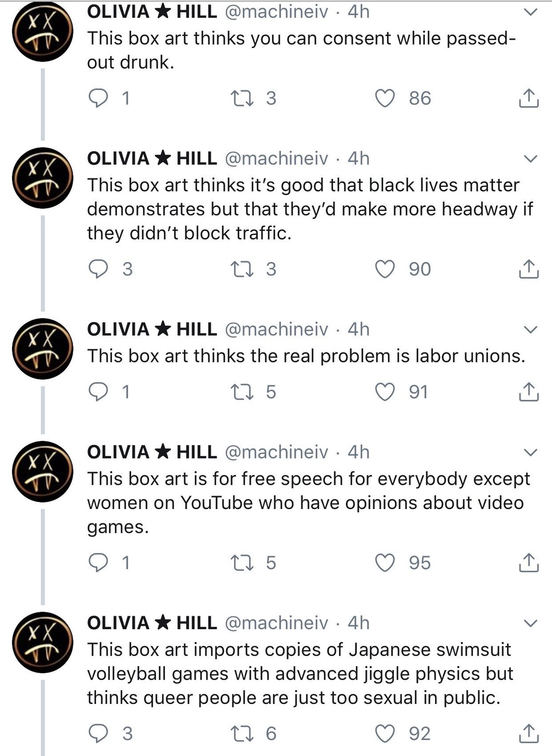Retweet the labor unions tweet
This screenshot has width=552, height=756.
click(x=242, y=392)
